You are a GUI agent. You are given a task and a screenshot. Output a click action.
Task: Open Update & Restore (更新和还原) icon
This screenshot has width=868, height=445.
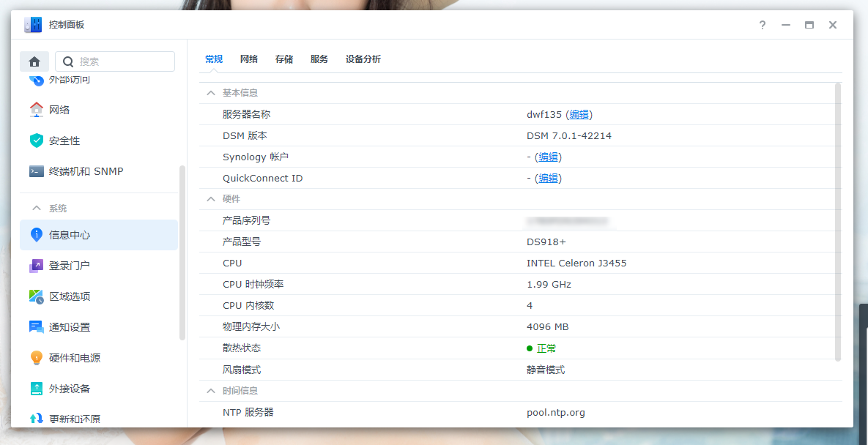[36, 419]
